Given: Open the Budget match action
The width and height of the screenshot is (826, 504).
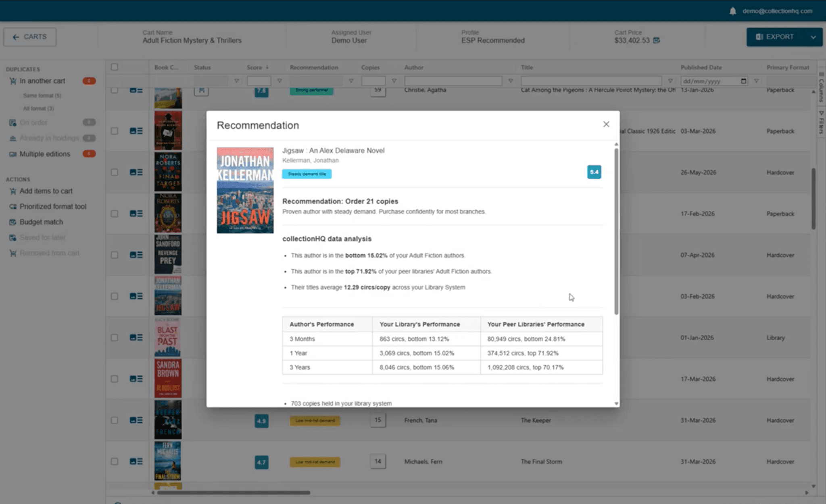Looking at the screenshot, I should point(41,222).
